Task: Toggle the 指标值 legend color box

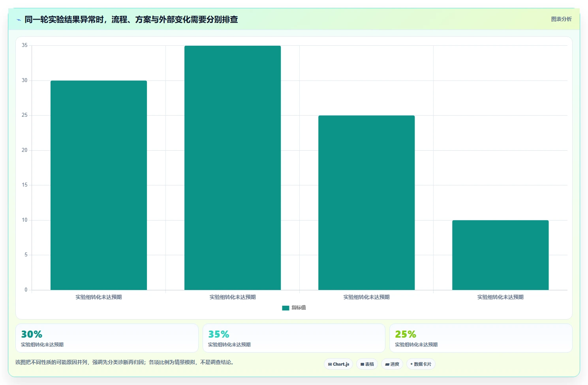Action: coord(286,308)
